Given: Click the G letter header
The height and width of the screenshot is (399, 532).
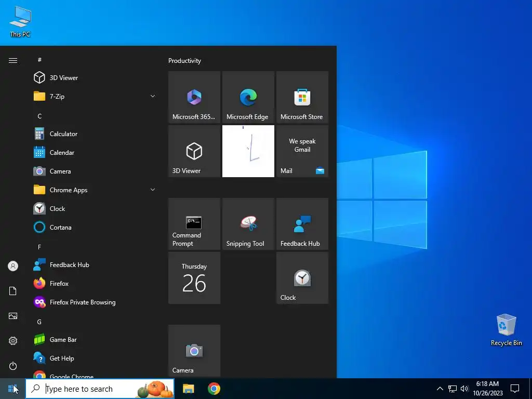Looking at the screenshot, I should 39,322.
